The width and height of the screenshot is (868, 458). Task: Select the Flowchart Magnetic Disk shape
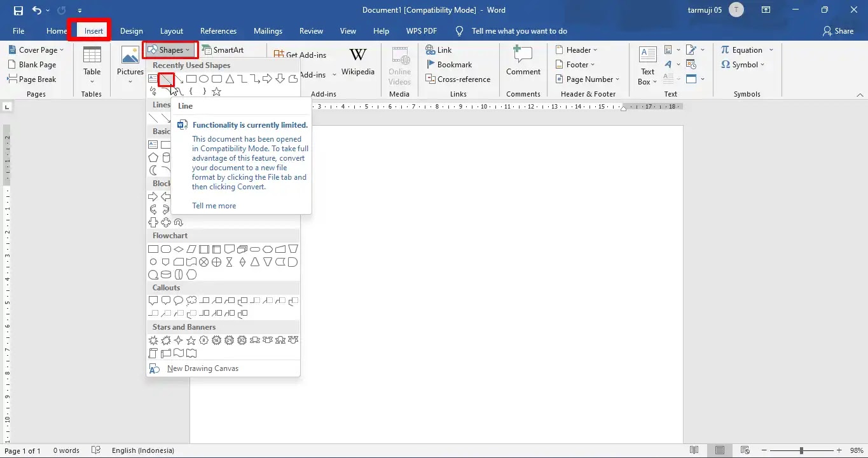point(166,274)
